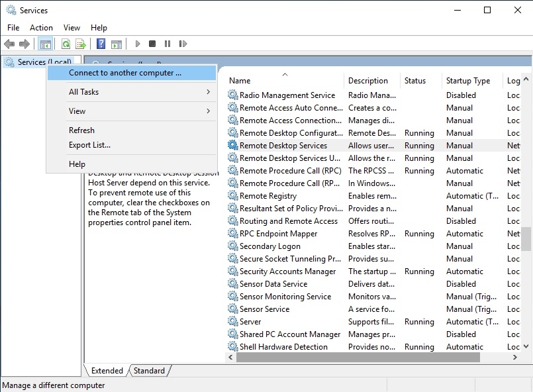Click the Refresh toolbar icon
This screenshot has width=533, height=392.
tap(66, 44)
